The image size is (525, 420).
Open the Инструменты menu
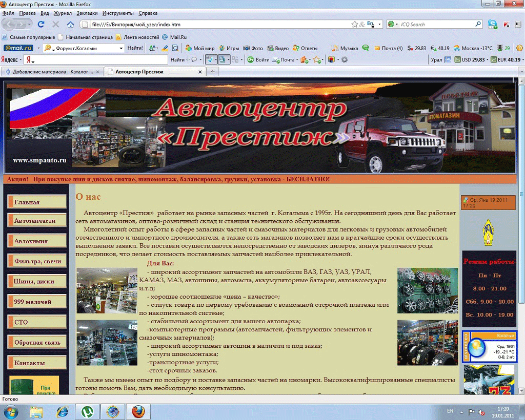coord(117,13)
